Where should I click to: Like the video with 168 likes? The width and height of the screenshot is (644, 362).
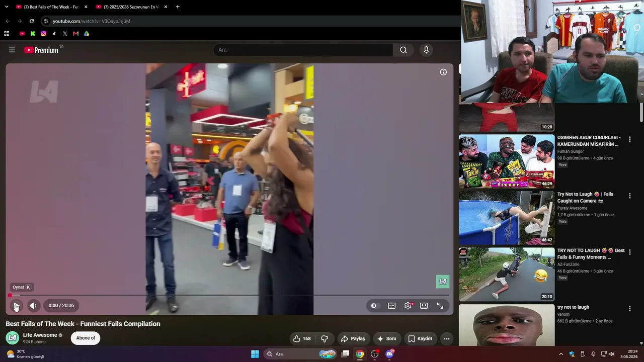[x=302, y=339]
